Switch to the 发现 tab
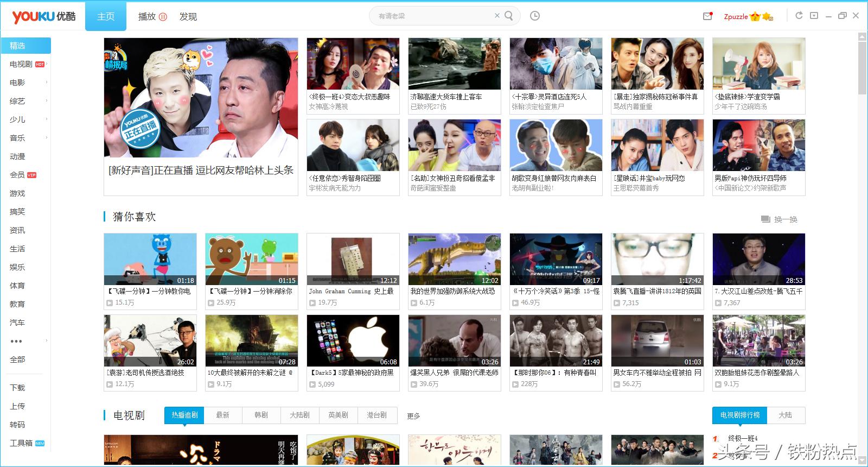 point(188,17)
